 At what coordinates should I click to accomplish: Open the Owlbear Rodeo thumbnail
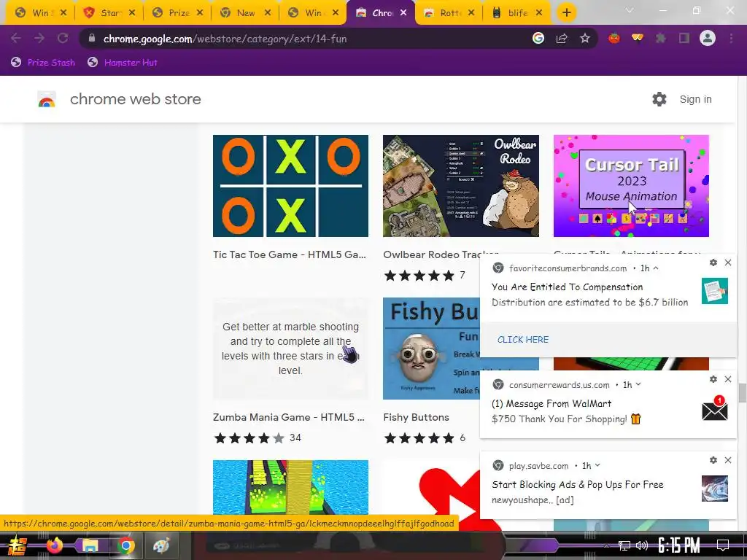[x=461, y=186]
